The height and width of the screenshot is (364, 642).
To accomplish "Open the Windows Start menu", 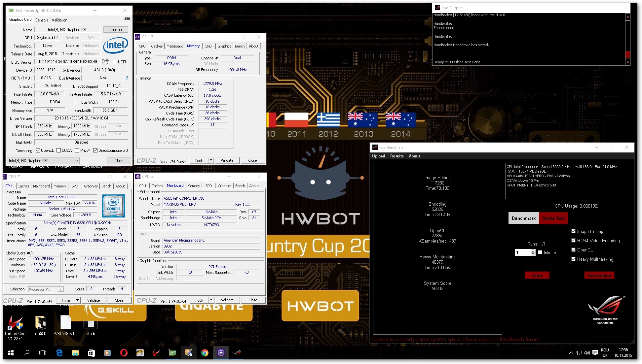I will tap(11, 353).
